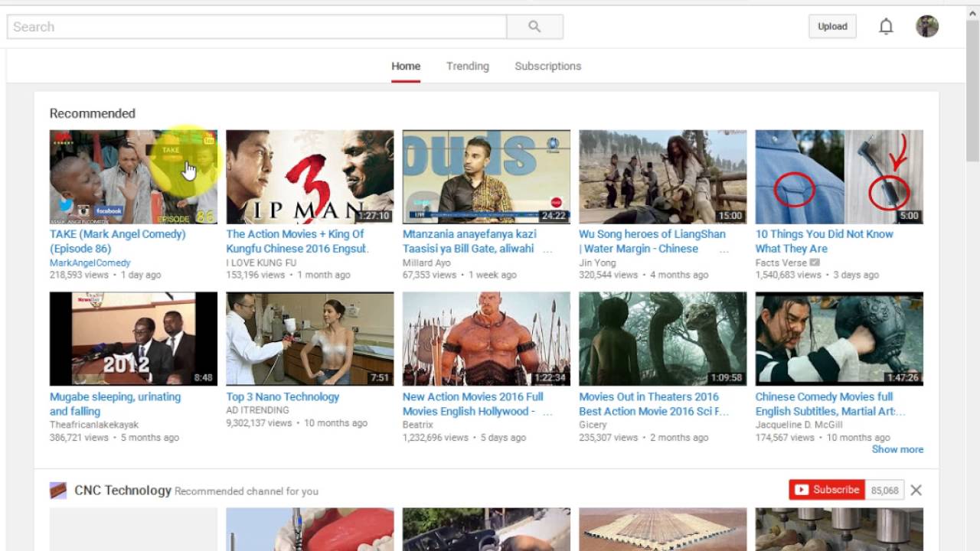Visit the Gicery channel
The image size is (980, 551).
[593, 425]
